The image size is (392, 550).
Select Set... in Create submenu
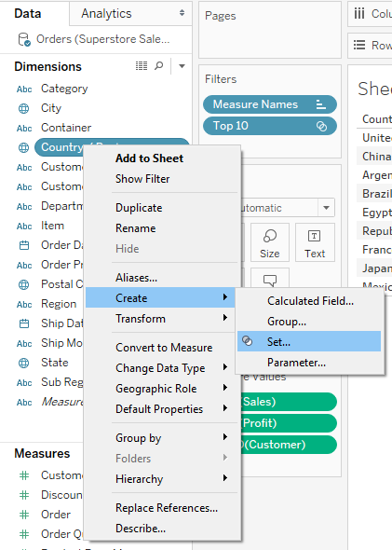click(309, 341)
